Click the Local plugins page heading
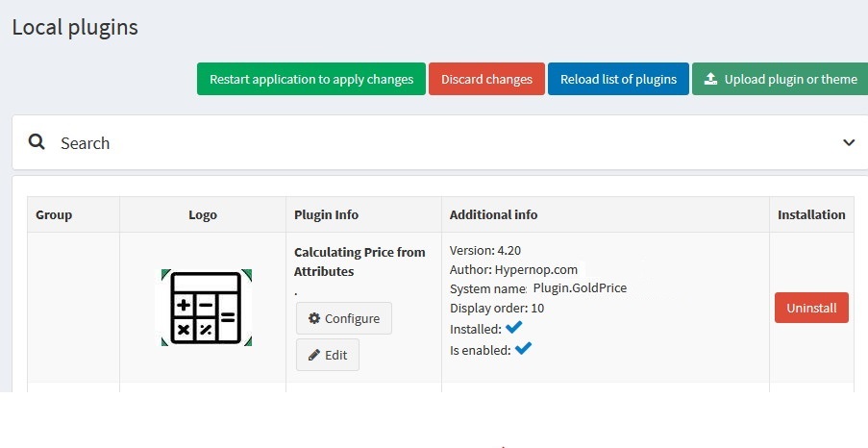868x448 pixels. click(75, 27)
